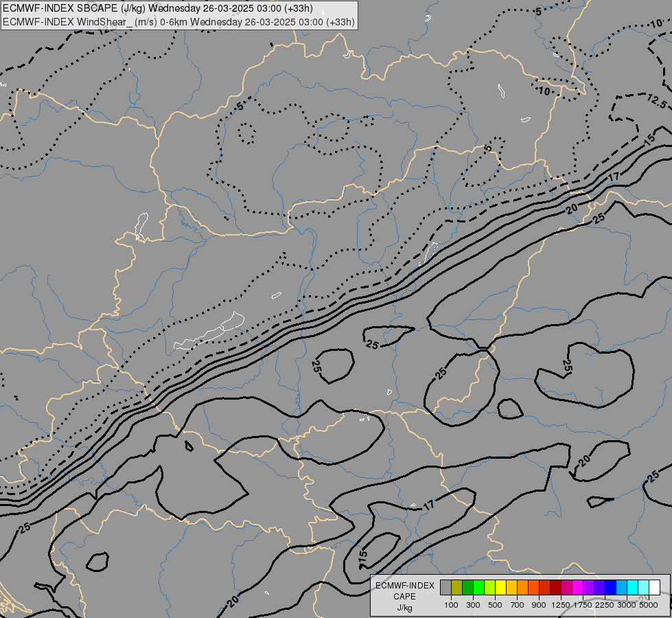672x618 pixels.
Task: Click the legend label ECMWF-INDEX
Action: pyautogui.click(x=404, y=586)
